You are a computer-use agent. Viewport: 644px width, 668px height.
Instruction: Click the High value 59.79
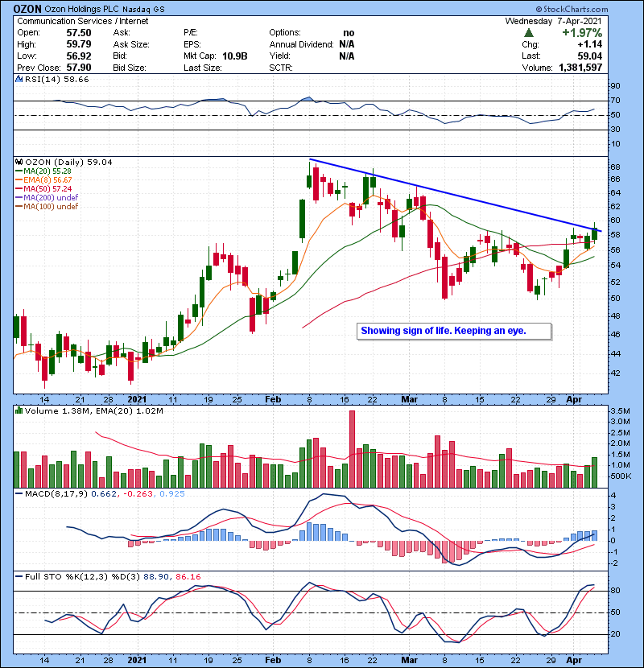click(79, 44)
